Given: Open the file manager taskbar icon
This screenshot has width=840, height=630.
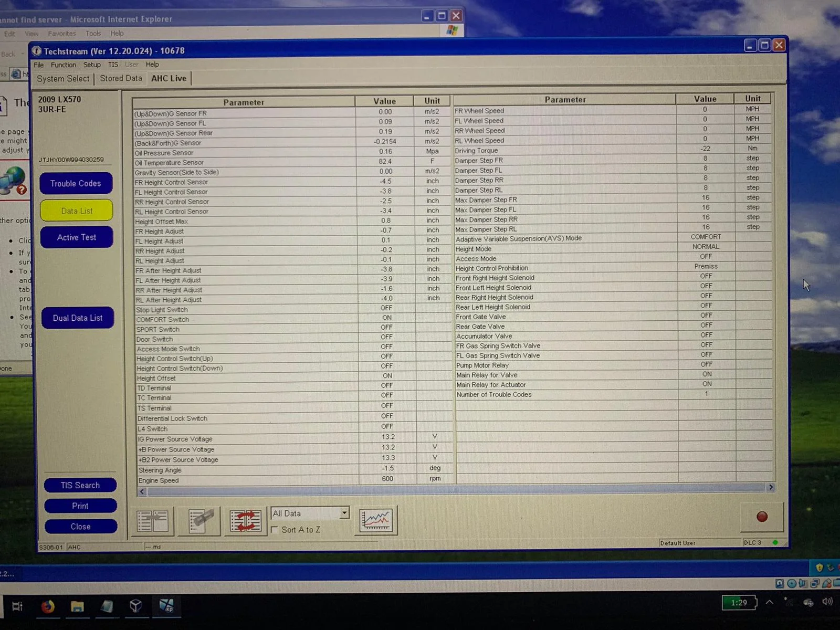Looking at the screenshot, I should tap(77, 607).
